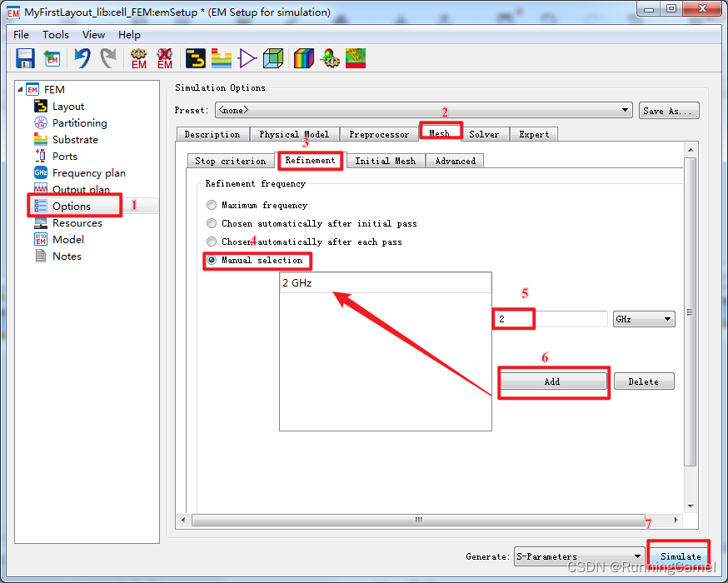The image size is (728, 583).
Task: Select Options in the FEM tree
Action: pyautogui.click(x=71, y=206)
